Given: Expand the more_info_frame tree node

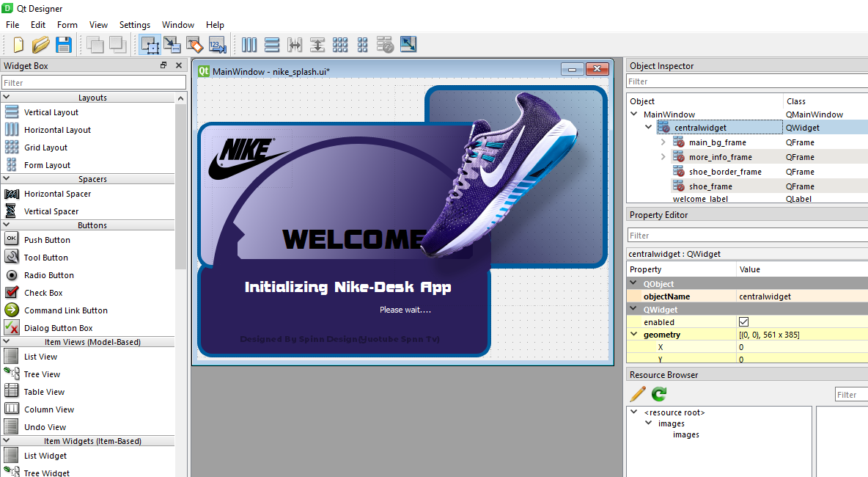Looking at the screenshot, I should 663,157.
